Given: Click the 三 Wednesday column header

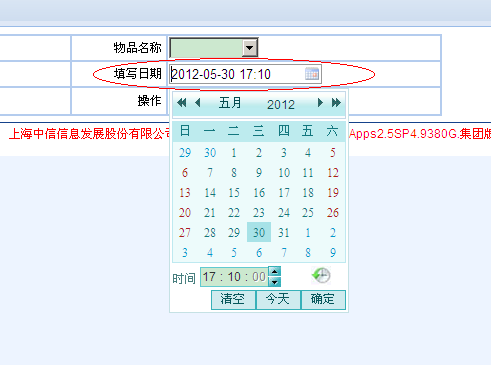Looking at the screenshot, I should (259, 131).
